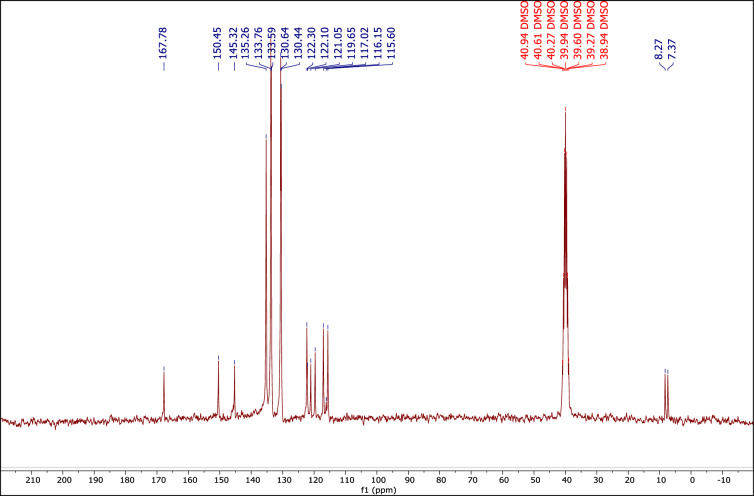Select the red 40.61 DMSO label

point(538,30)
